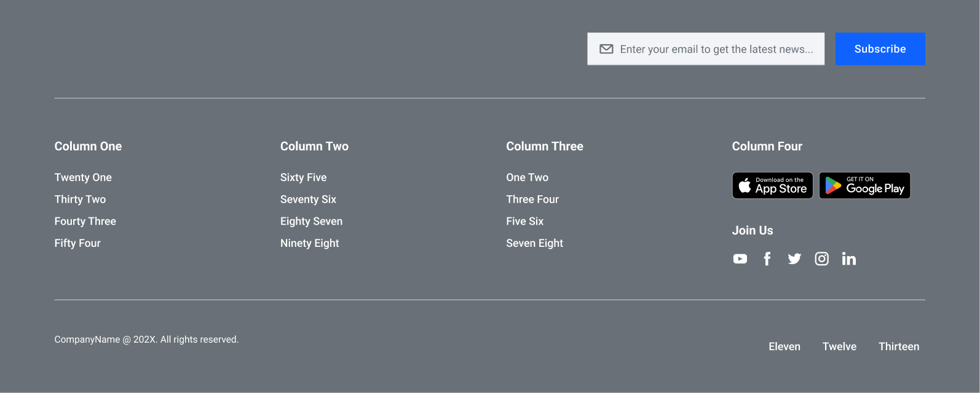This screenshot has height=393, width=980.
Task: Select the Fifty Four footer link
Action: 77,243
